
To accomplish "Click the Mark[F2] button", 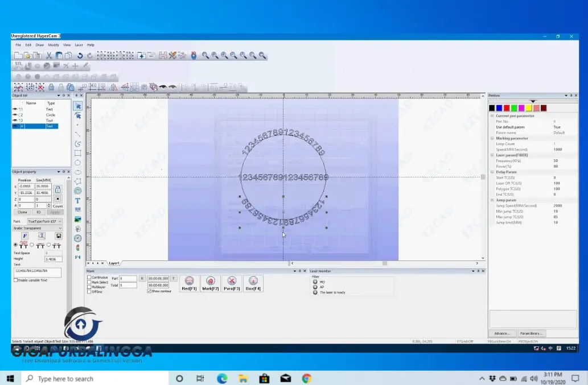I will pyautogui.click(x=211, y=284).
